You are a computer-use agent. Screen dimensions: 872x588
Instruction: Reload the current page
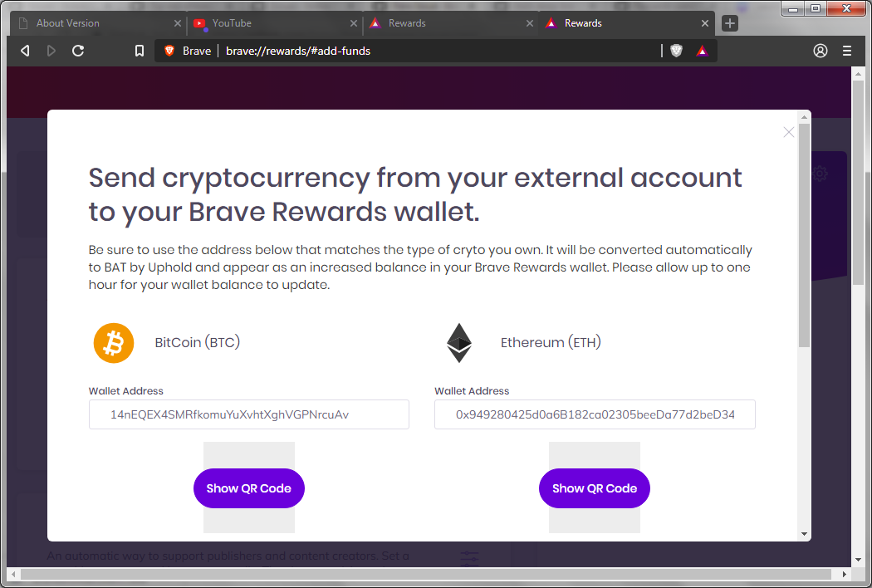[77, 51]
